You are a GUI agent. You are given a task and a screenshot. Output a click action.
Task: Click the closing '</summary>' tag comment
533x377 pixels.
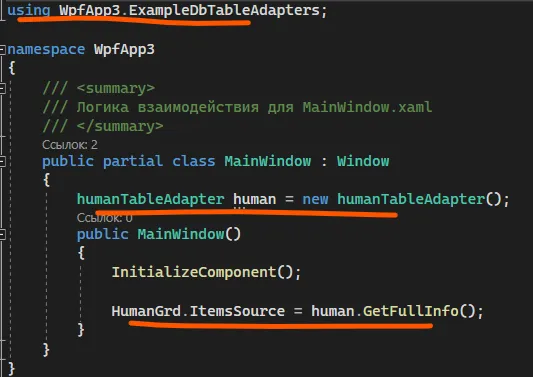pos(120,126)
